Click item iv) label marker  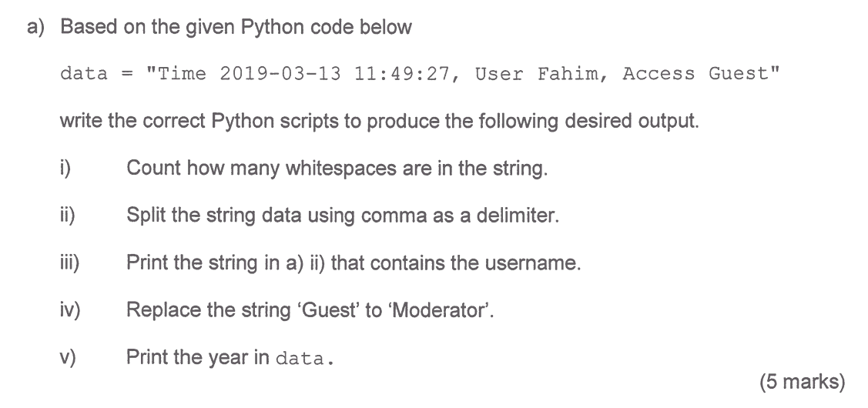(x=70, y=310)
